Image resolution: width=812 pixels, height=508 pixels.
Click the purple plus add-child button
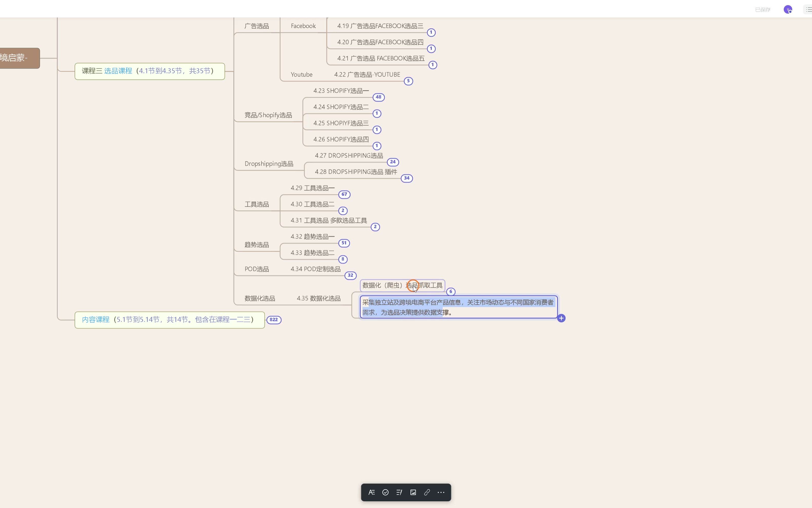pos(561,318)
